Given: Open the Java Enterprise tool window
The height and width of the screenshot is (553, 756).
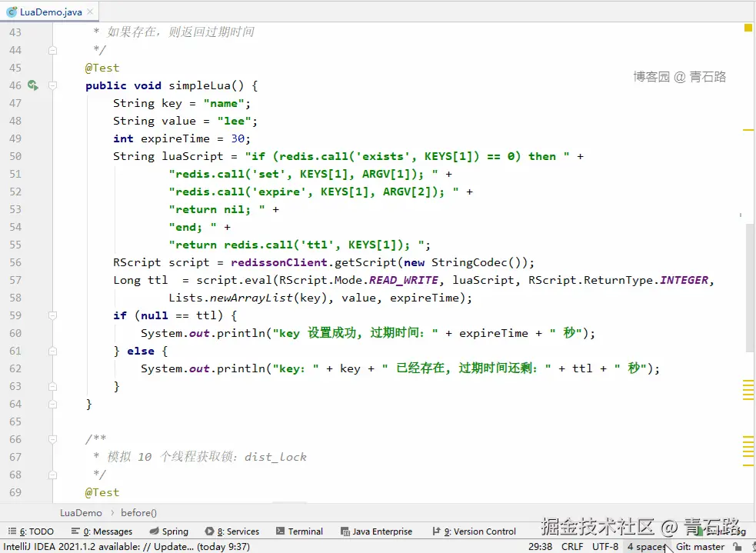Looking at the screenshot, I should [377, 531].
